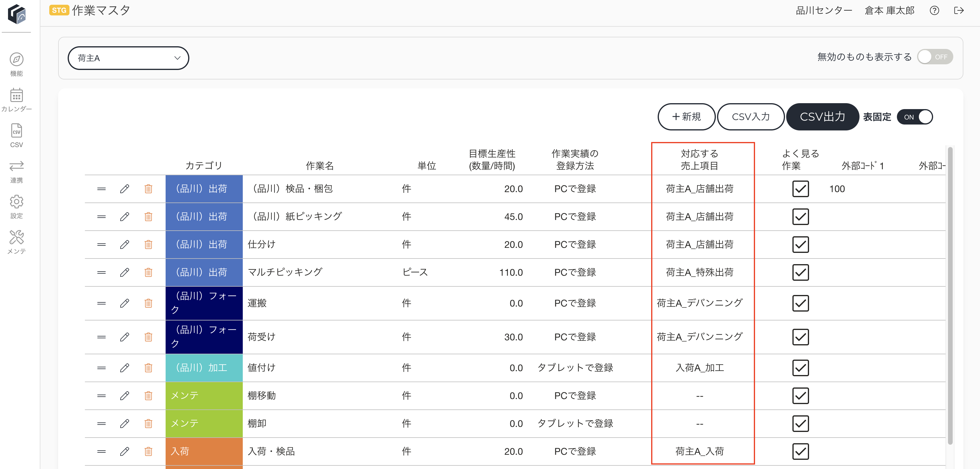Screen dimensions: 980x469
Task: Open the 機能 compass icon in sidebar
Action: [x=16, y=60]
